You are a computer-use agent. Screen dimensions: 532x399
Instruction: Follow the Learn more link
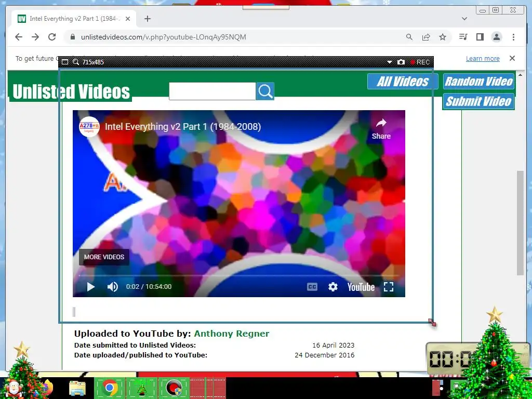point(483,58)
